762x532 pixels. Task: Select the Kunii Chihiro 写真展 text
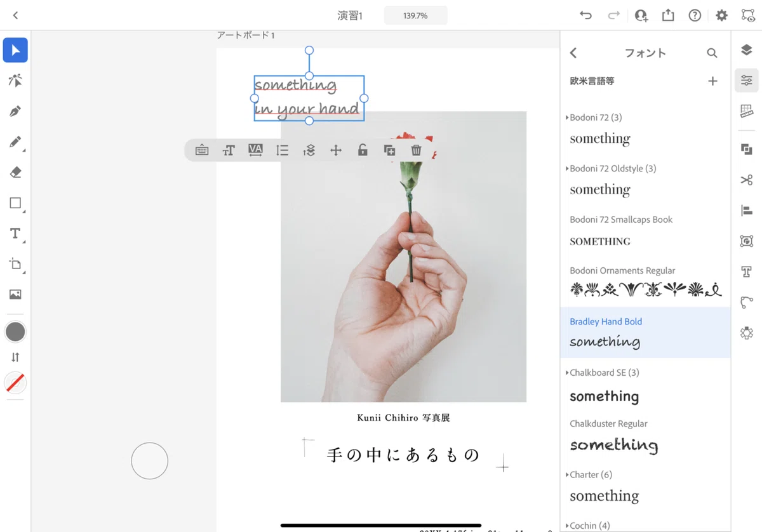403,418
